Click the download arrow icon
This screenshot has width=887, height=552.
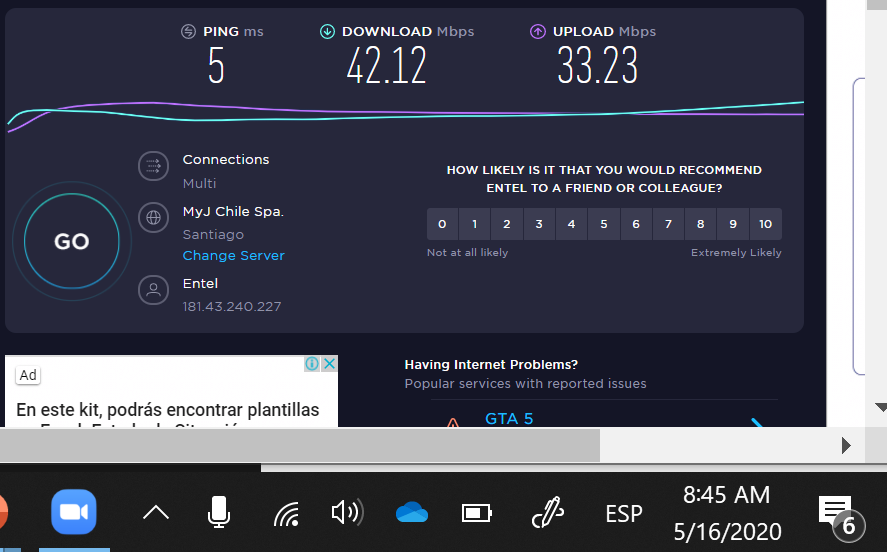[x=327, y=32]
